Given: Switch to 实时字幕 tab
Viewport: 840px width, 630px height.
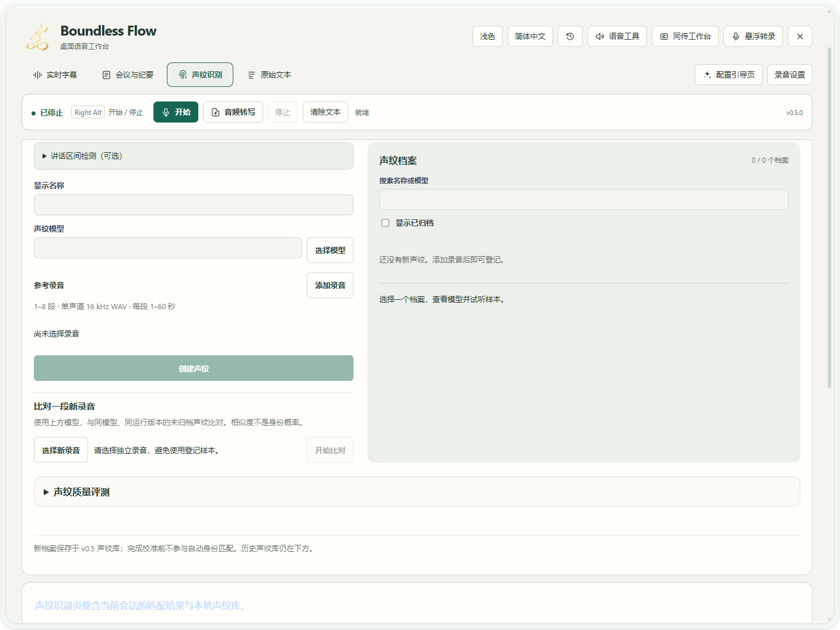Looking at the screenshot, I should coord(55,75).
